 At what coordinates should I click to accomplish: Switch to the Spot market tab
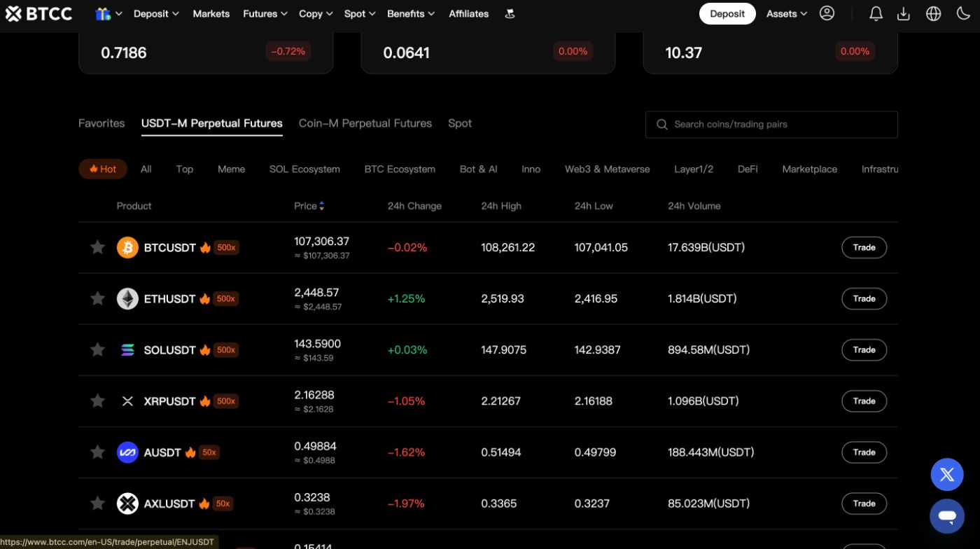[460, 123]
